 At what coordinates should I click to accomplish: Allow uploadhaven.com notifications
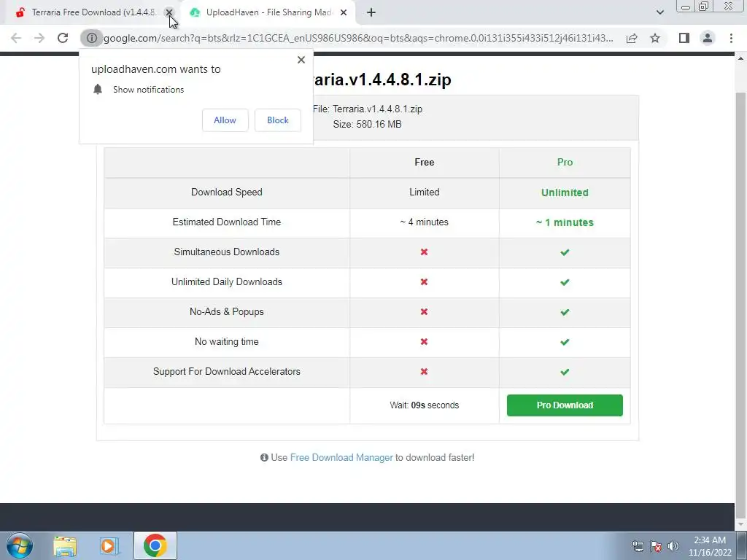(225, 120)
